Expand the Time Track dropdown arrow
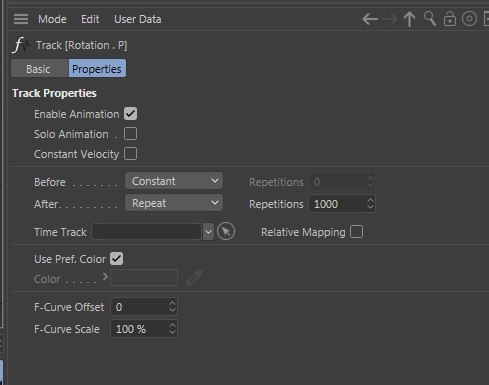489x385 pixels. point(208,232)
